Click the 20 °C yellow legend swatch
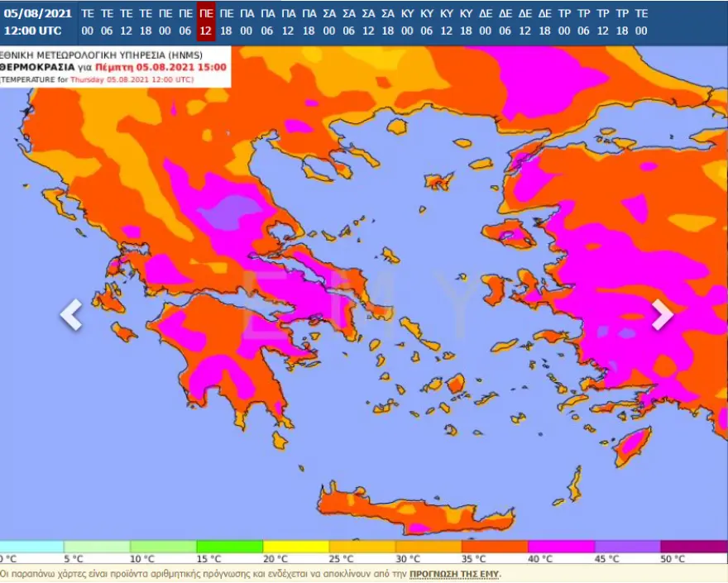Image resolution: width=728 pixels, height=583 pixels. coord(295,547)
